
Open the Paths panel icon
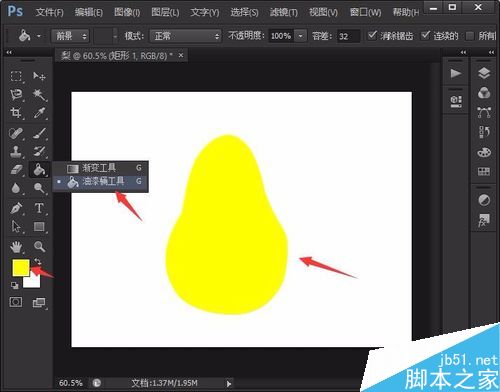point(484,113)
